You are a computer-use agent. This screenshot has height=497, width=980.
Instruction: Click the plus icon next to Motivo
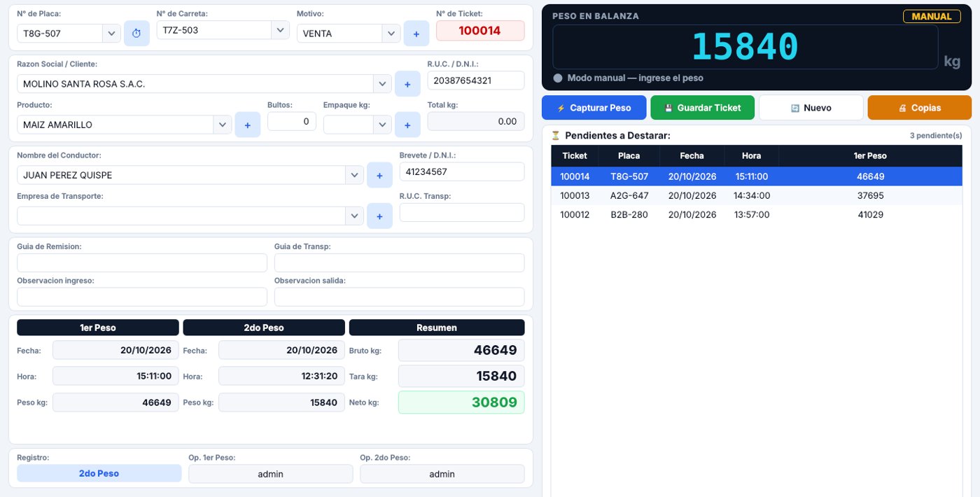[416, 33]
